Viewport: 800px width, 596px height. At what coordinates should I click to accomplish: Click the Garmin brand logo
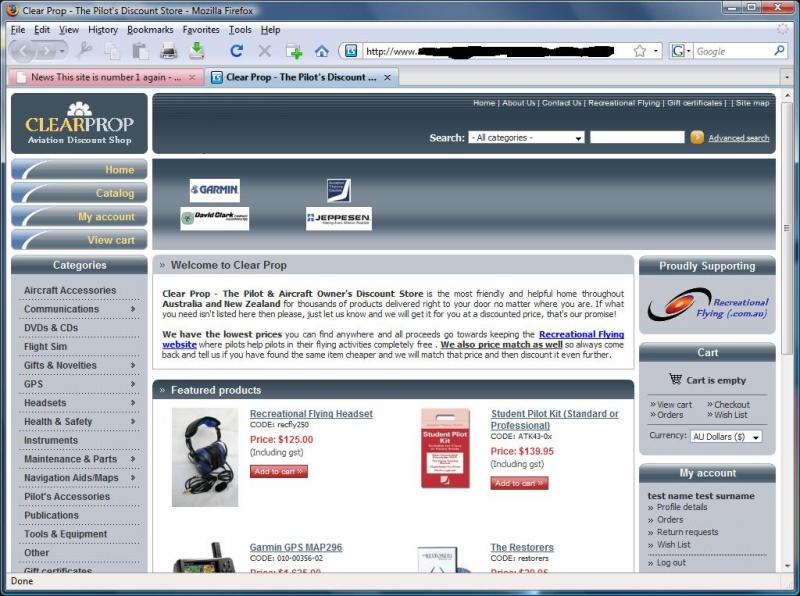tap(214, 190)
